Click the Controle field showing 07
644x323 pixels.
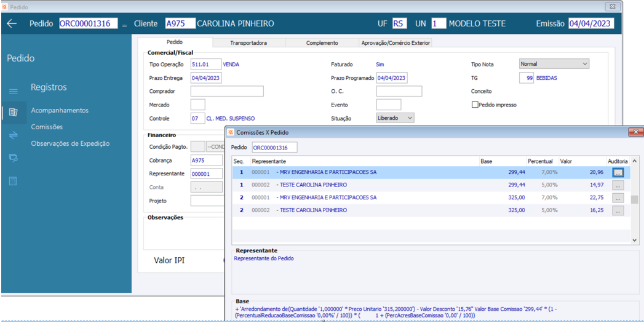[198, 118]
